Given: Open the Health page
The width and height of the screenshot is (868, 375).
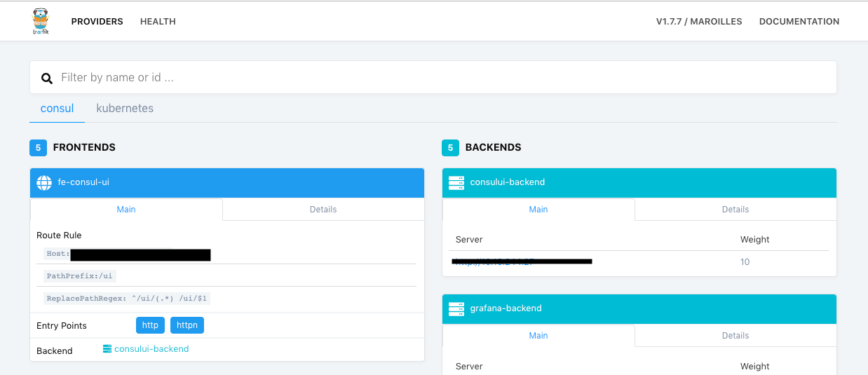Looking at the screenshot, I should [158, 22].
